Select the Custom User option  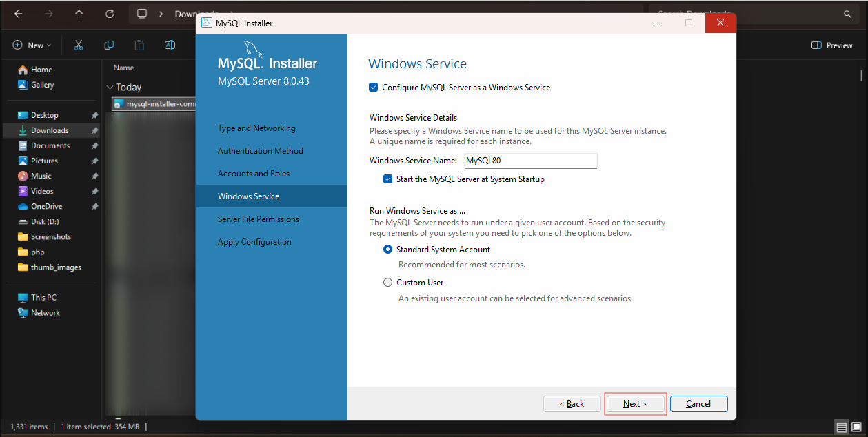coord(387,283)
